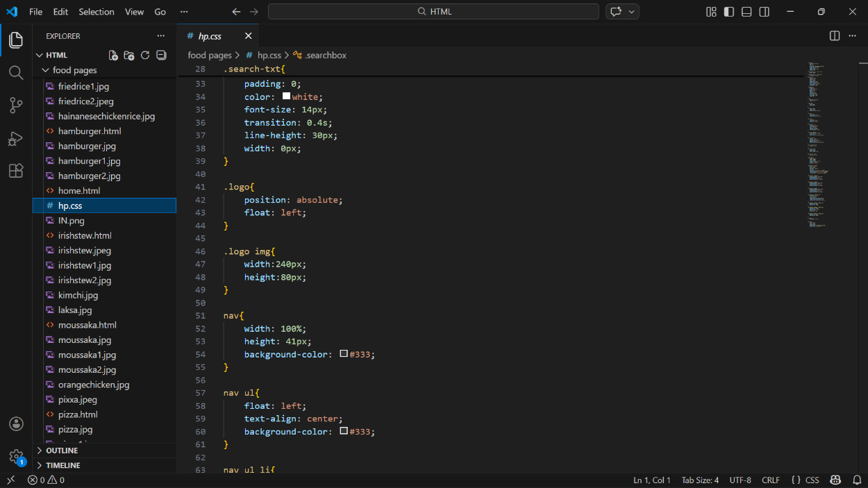This screenshot has height=488, width=868.
Task: Open the Search view in activity bar
Action: [16, 73]
